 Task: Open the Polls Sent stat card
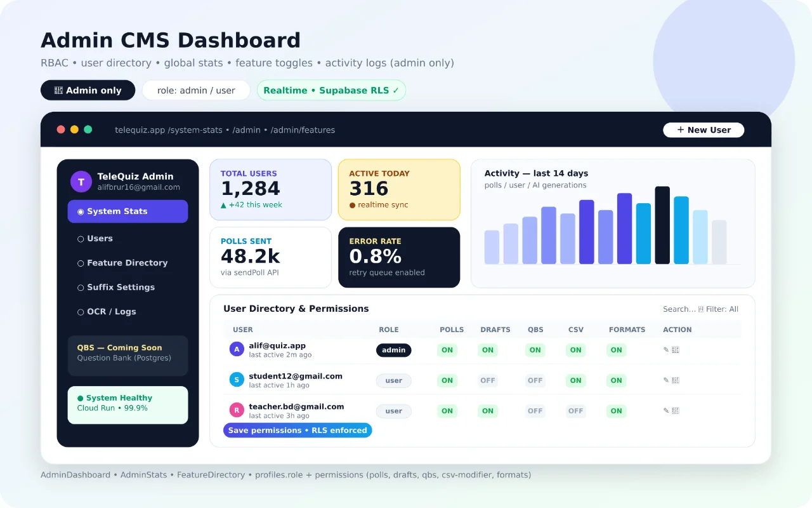pyautogui.click(x=271, y=257)
